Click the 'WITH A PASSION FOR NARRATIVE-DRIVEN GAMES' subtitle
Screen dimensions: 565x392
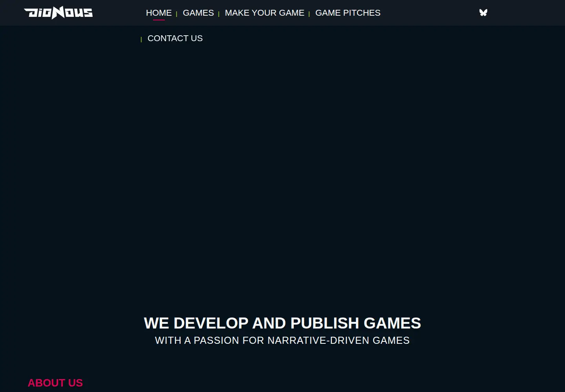282,340
